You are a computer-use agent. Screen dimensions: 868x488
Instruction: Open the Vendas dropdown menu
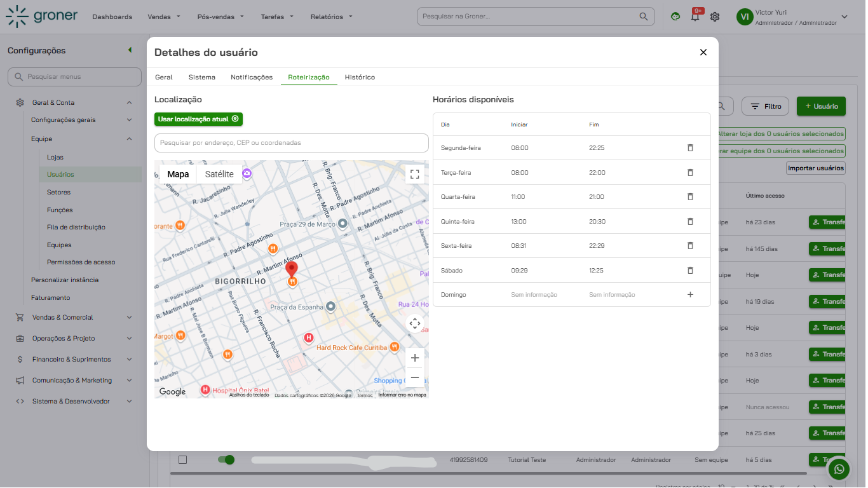pos(164,17)
